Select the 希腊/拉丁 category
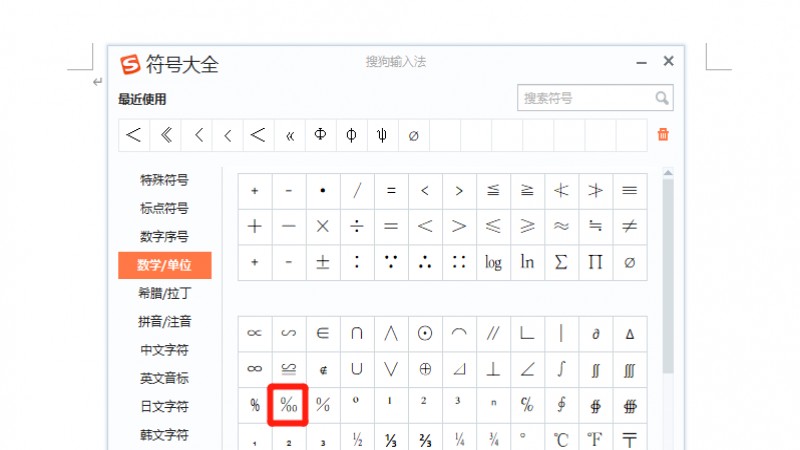The width and height of the screenshot is (800, 450). [x=164, y=294]
